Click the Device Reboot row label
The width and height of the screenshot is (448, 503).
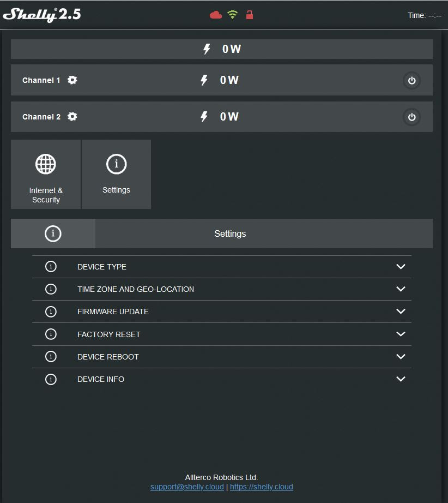click(108, 357)
